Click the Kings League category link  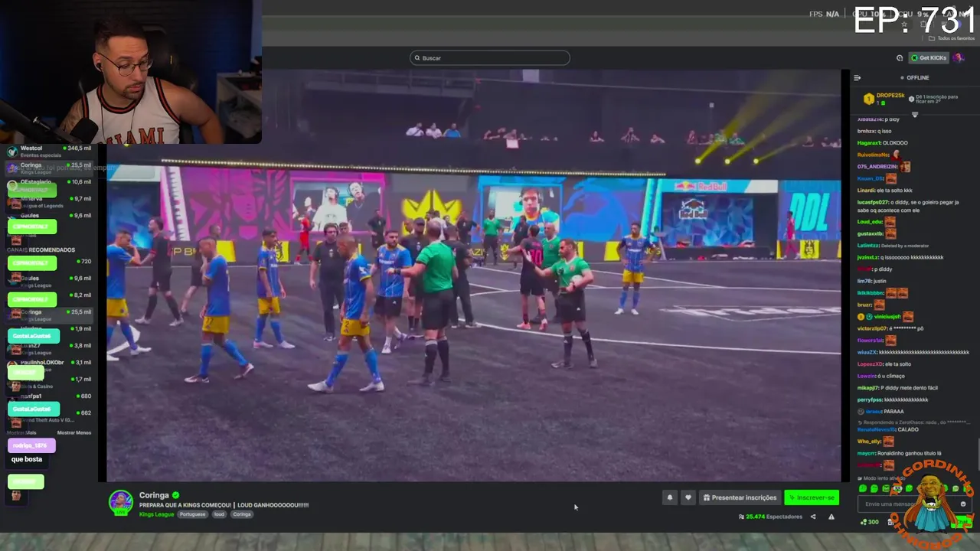156,514
